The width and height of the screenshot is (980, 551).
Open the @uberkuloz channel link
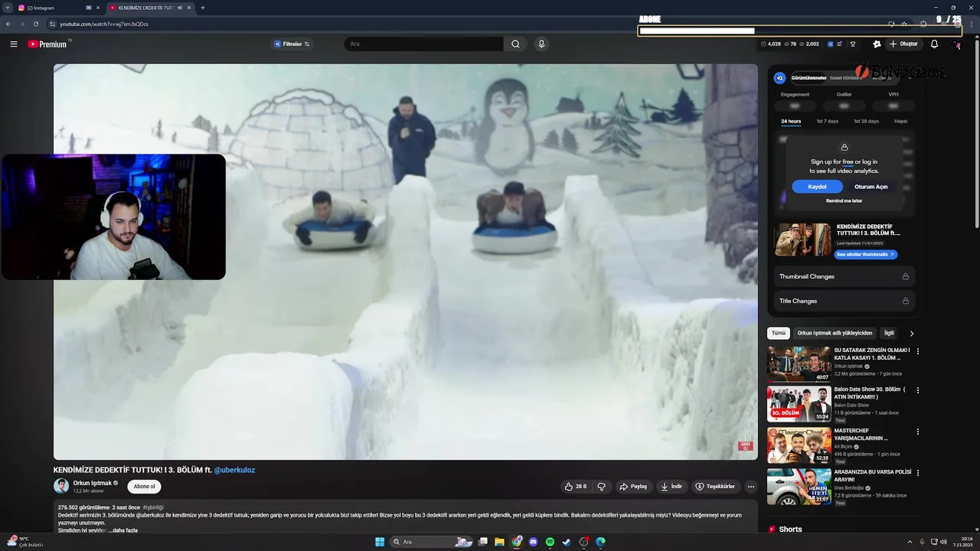[234, 470]
